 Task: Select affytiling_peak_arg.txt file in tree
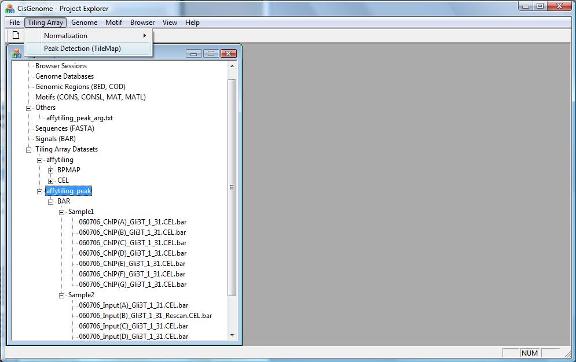tap(79, 118)
